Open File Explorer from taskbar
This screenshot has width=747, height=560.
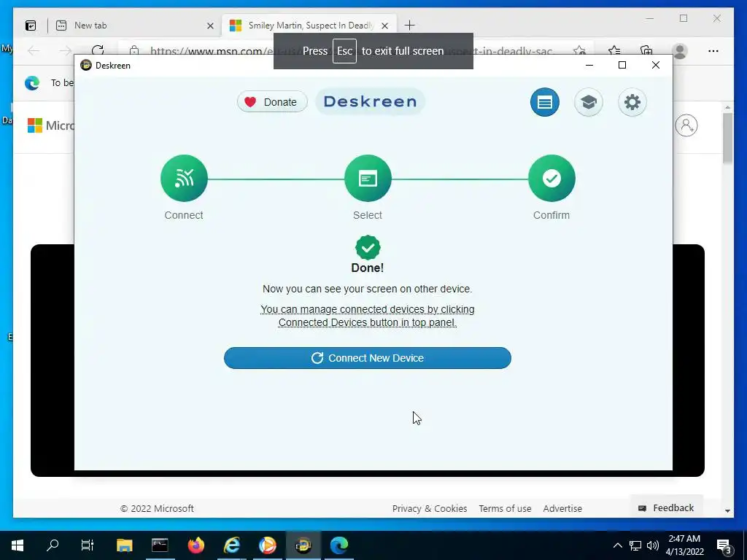pyautogui.click(x=124, y=545)
